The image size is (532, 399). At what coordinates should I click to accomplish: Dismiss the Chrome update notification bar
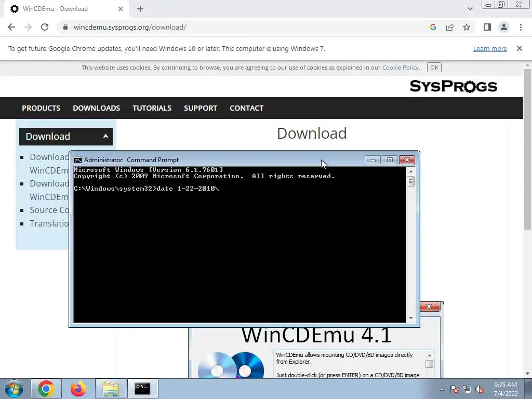[520, 48]
